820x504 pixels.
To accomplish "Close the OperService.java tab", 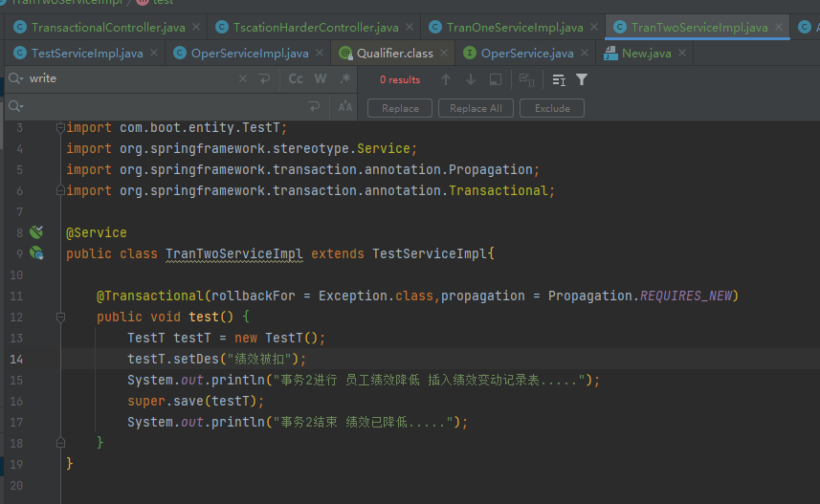I will [585, 53].
